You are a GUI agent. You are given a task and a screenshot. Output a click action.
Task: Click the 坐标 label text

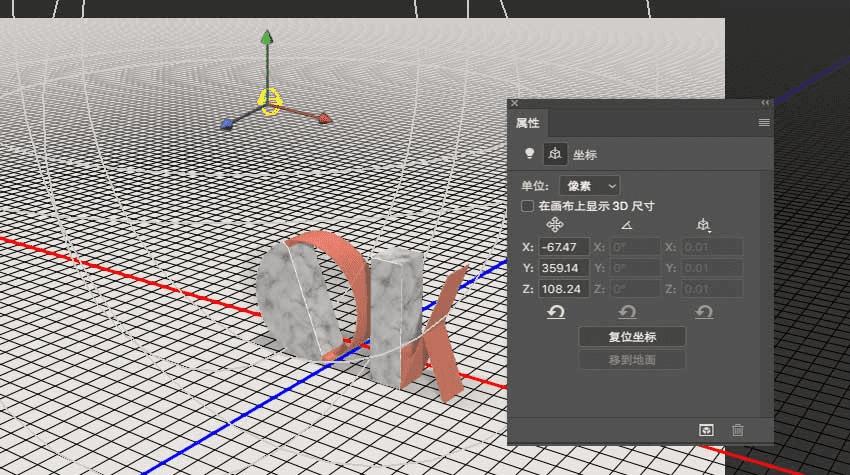tap(585, 155)
